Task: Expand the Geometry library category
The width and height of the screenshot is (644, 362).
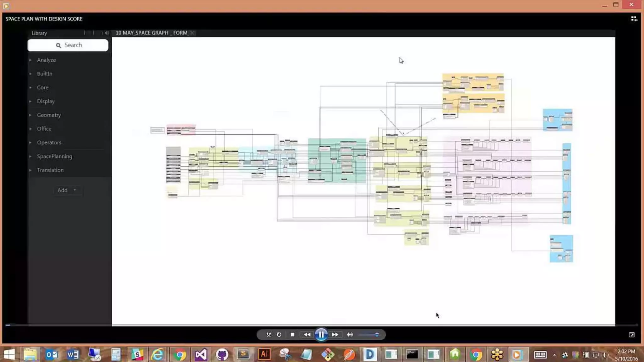Action: click(49, 115)
